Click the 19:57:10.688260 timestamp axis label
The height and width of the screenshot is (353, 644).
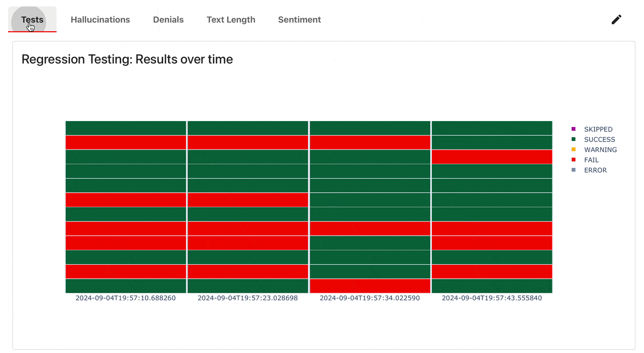point(125,298)
